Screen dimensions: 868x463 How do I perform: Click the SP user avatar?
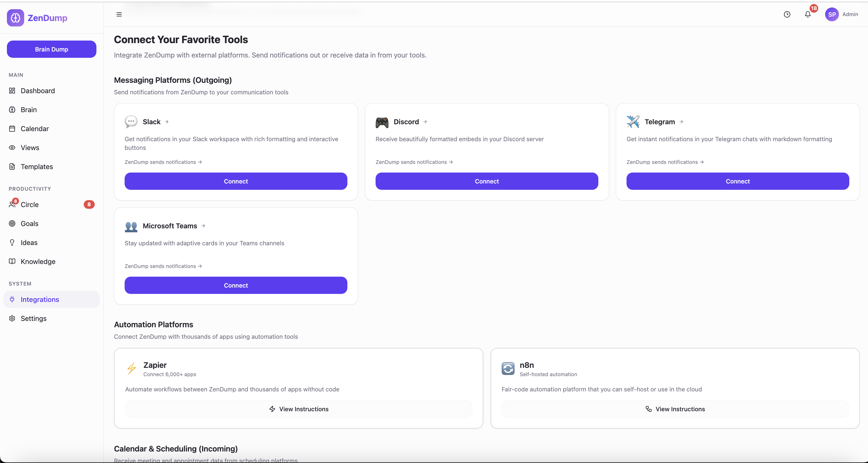click(832, 14)
